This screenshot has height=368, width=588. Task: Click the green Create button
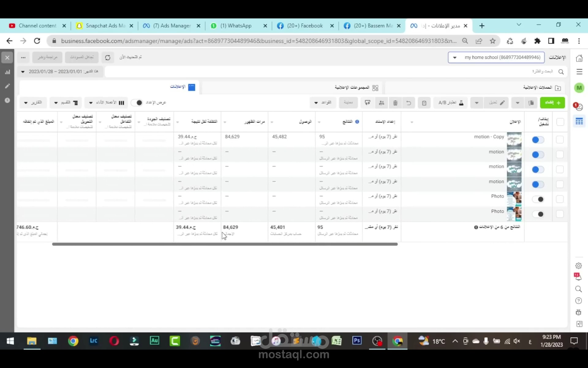pos(552,103)
